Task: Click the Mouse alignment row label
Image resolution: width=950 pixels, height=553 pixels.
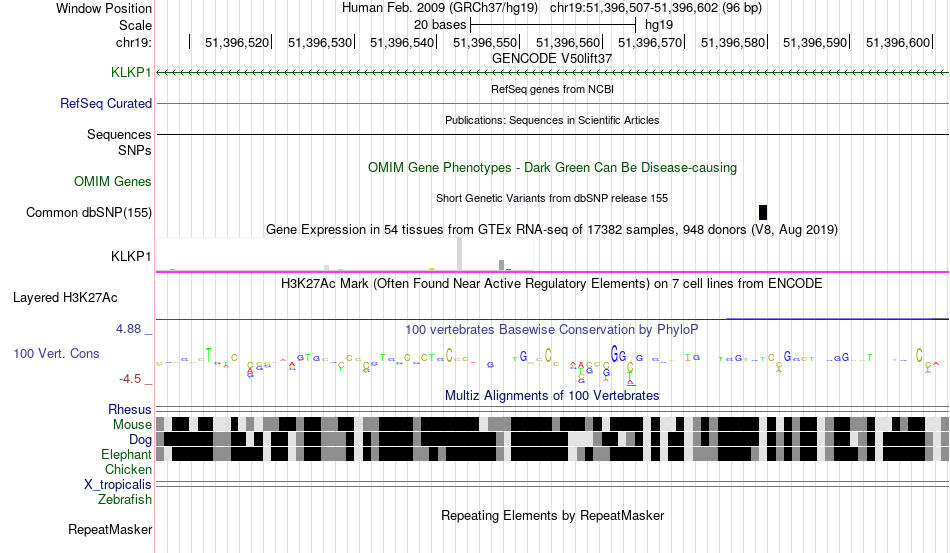Action: [132, 425]
